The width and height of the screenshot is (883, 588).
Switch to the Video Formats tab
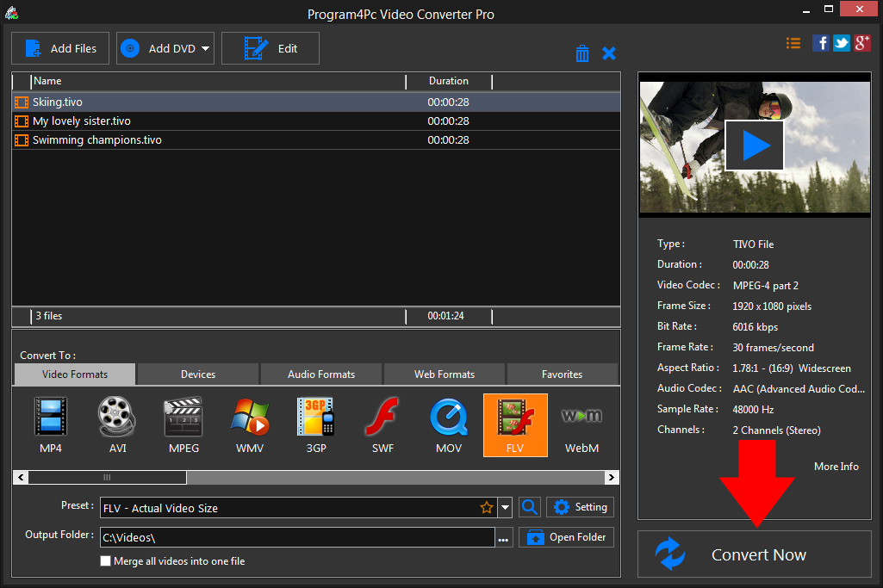pos(75,374)
